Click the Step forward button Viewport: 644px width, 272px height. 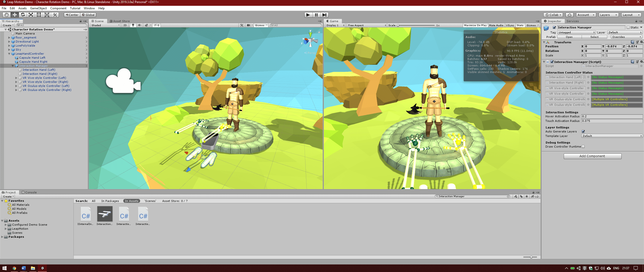pyautogui.click(x=325, y=15)
